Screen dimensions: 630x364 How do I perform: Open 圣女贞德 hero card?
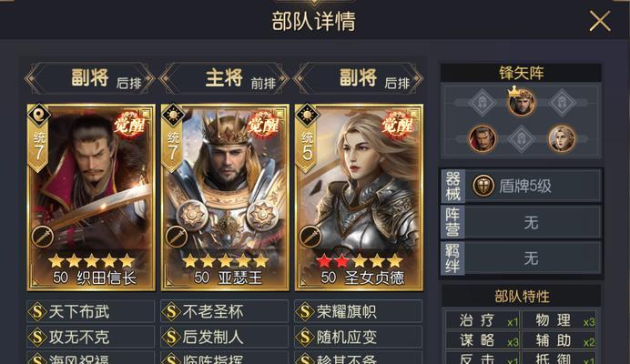pos(359,197)
